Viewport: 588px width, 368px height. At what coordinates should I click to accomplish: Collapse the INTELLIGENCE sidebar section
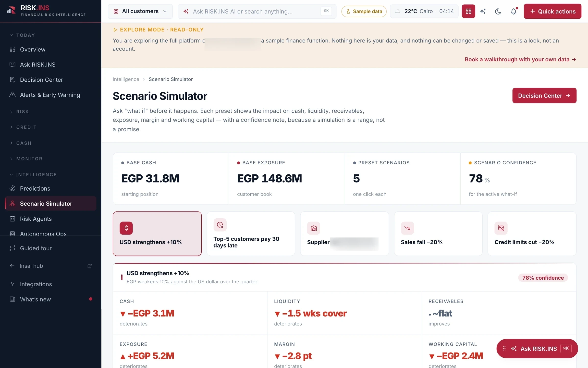click(33, 175)
